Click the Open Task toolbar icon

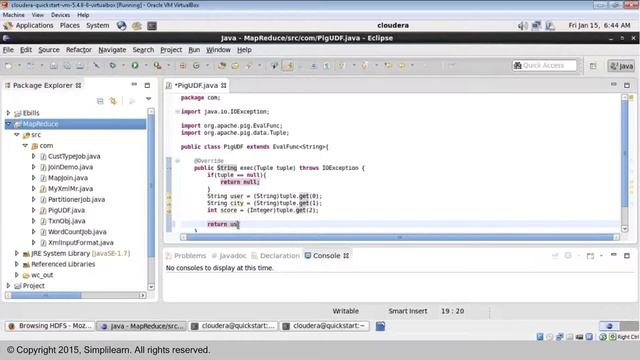(235, 65)
